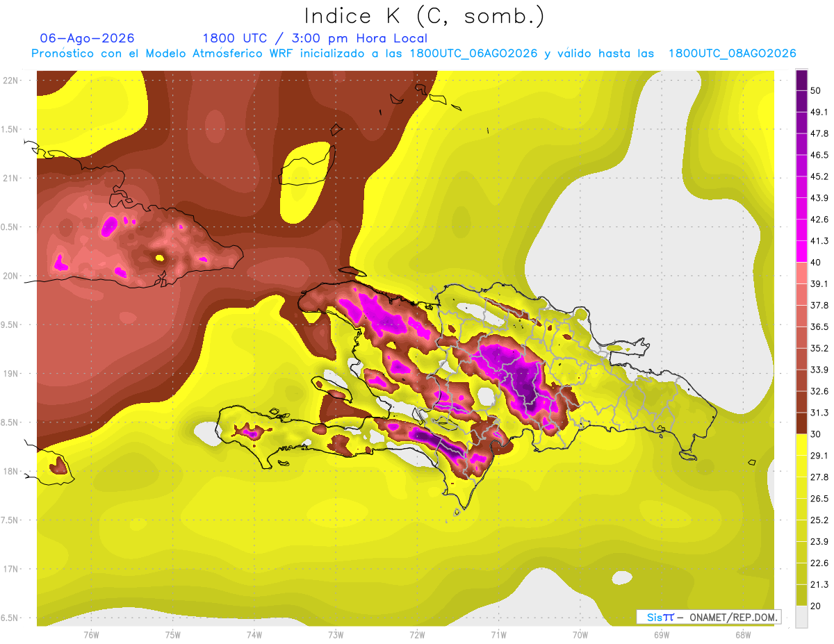Click the legend value "36.5"
The height and width of the screenshot is (644, 834).
pos(819,327)
